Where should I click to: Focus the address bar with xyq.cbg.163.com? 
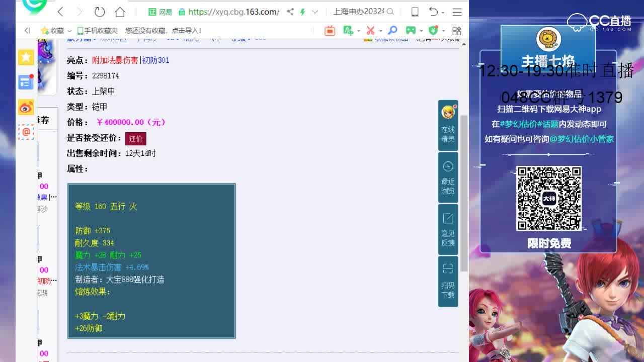(x=233, y=12)
